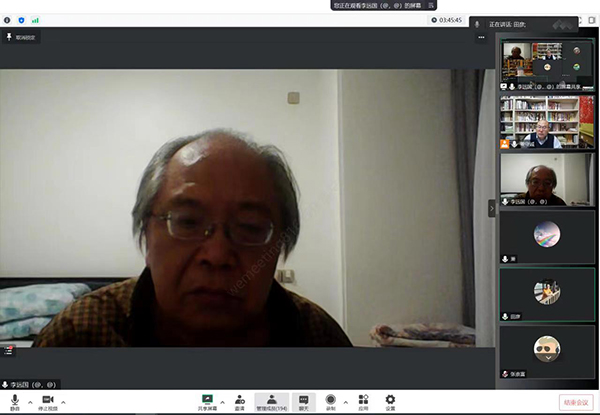Image resolution: width=600 pixels, height=415 pixels.
Task: Select the rainbow avatar participant tile
Action: pyautogui.click(x=547, y=237)
